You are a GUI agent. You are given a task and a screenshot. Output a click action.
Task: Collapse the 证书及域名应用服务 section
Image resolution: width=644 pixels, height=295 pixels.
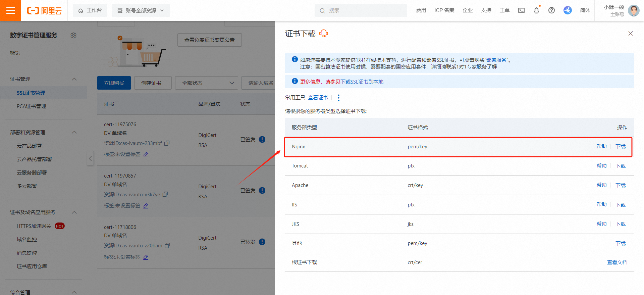pyautogui.click(x=74, y=212)
